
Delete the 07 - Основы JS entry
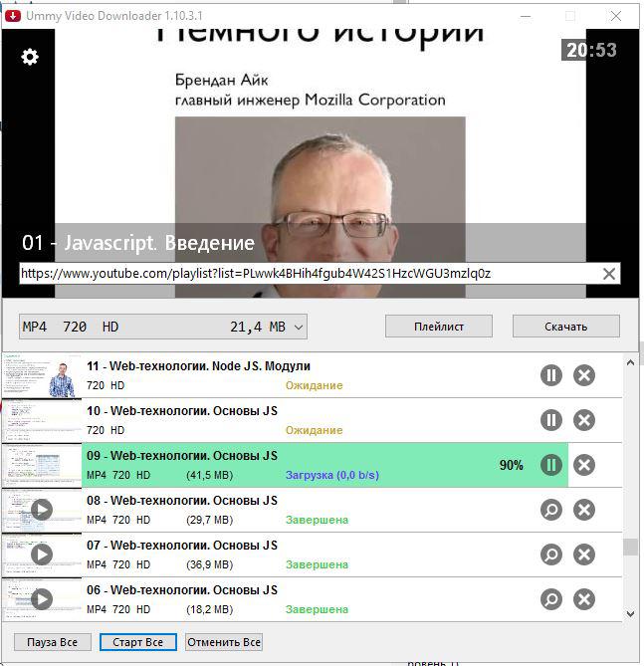click(584, 555)
